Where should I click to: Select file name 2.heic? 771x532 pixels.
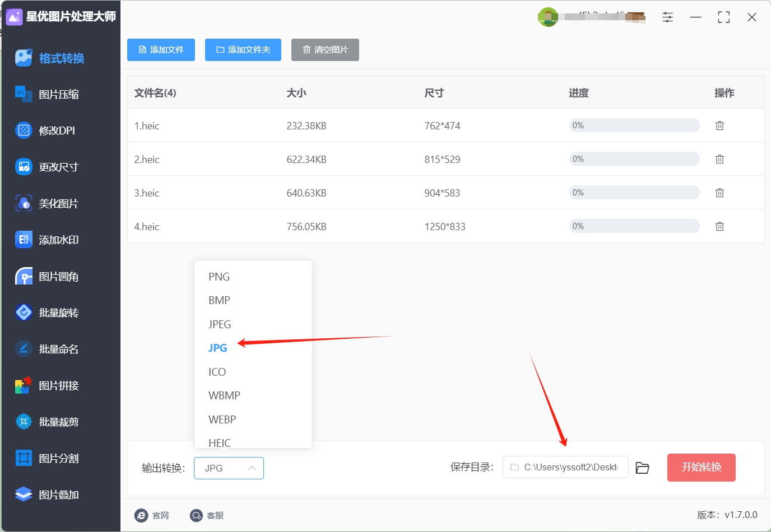tap(147, 160)
